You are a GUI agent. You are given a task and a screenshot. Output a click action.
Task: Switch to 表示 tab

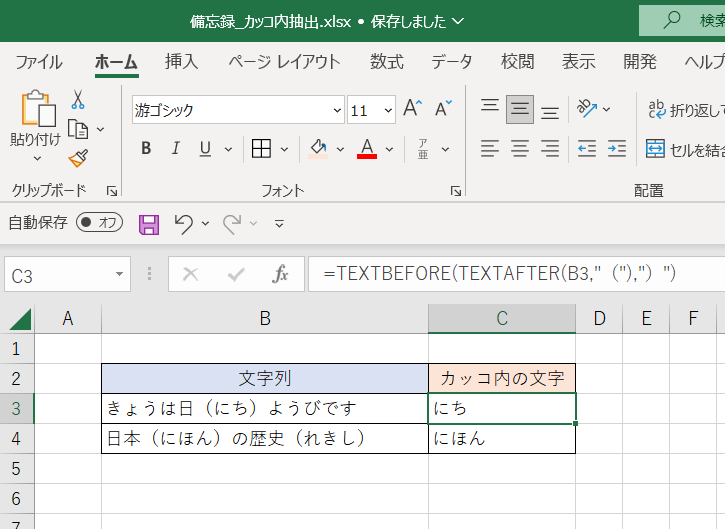click(578, 62)
